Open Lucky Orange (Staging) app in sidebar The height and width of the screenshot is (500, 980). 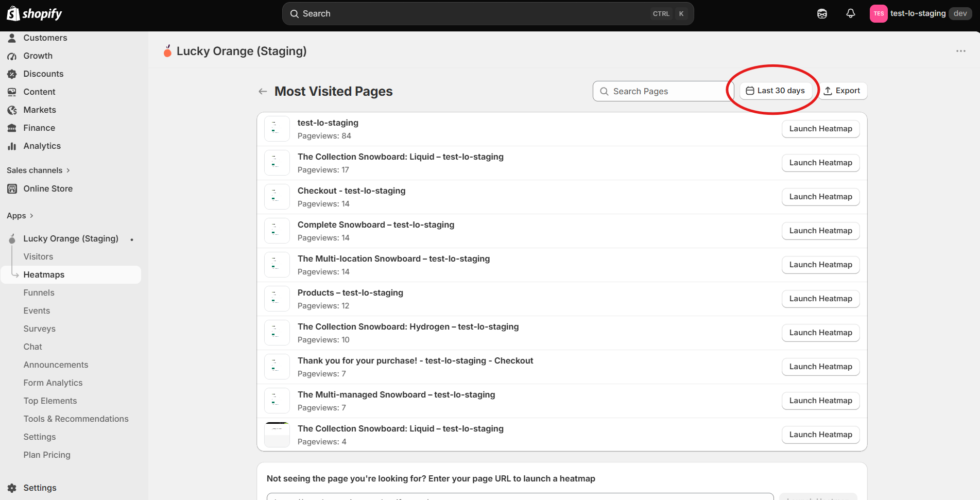(71, 238)
